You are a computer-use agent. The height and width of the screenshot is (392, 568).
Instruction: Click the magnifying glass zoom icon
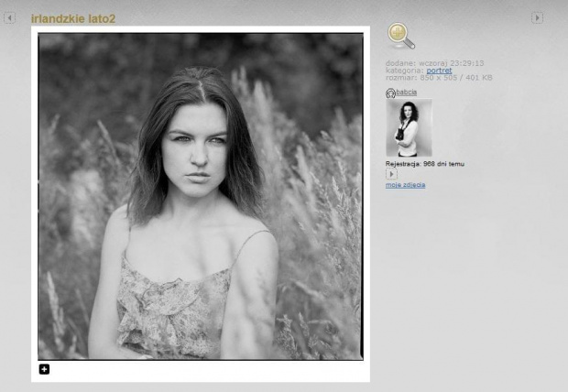click(x=400, y=36)
